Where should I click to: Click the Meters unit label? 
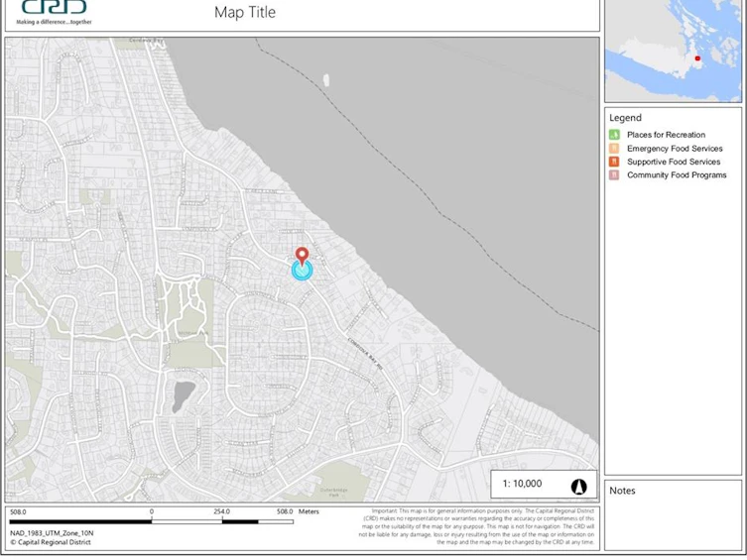coord(309,511)
